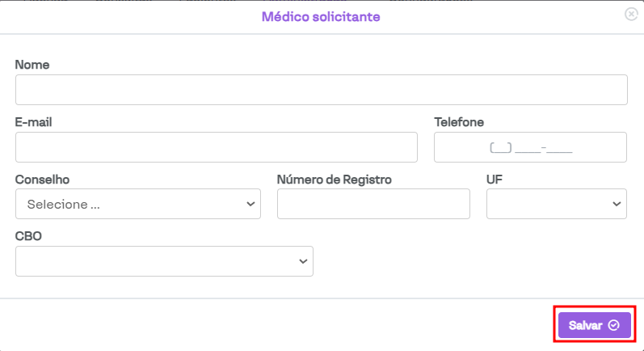Click the 'Médico solicitante' dialog title
Image resolution: width=644 pixels, height=351 pixels.
pyautogui.click(x=321, y=16)
